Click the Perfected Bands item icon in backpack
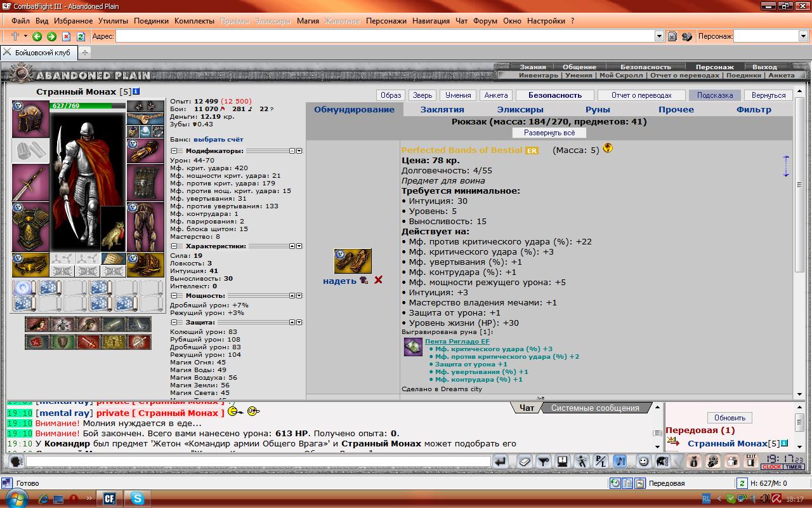This screenshot has width=812, height=508. pyautogui.click(x=353, y=261)
